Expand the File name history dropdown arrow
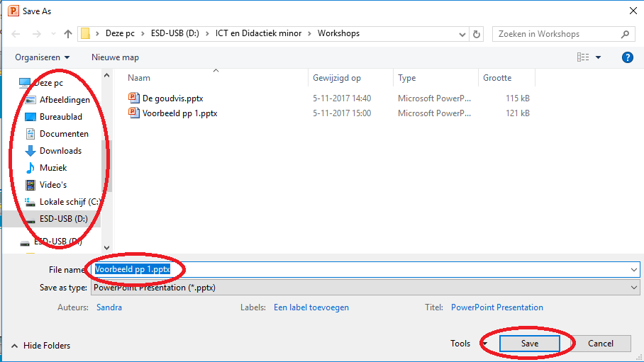The height and width of the screenshot is (362, 644). pos(633,270)
